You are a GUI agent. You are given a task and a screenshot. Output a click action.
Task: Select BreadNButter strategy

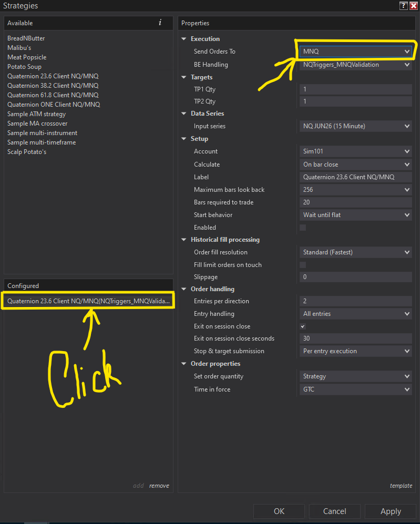click(26, 38)
